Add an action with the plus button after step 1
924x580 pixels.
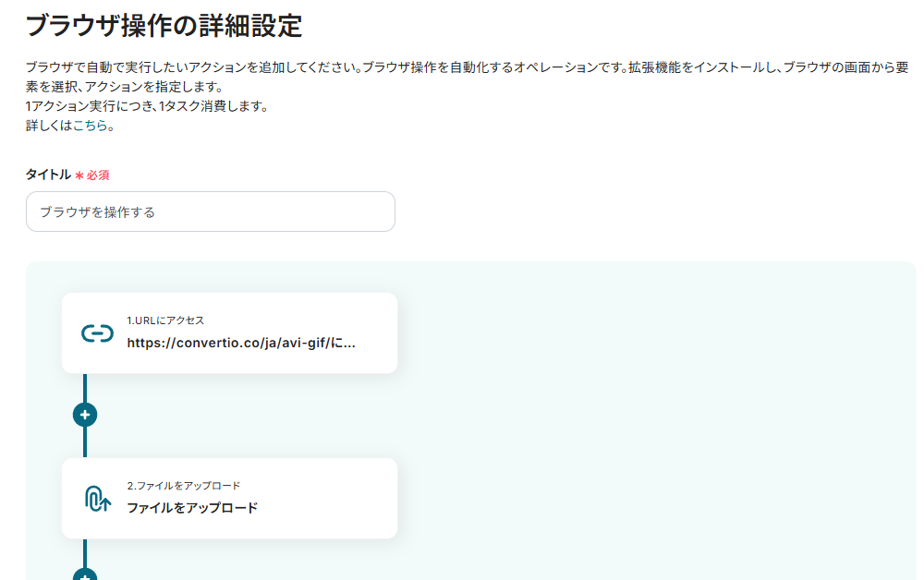85,415
